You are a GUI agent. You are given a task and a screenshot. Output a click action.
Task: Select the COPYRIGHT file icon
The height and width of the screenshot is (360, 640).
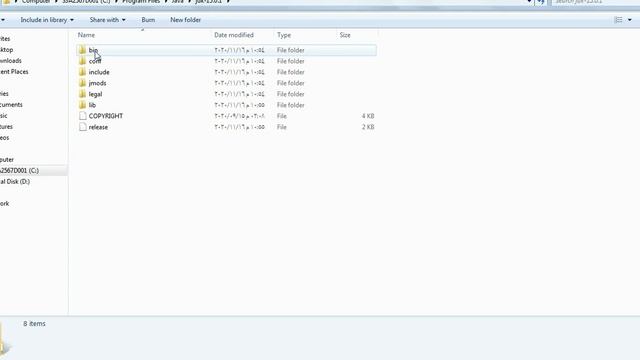[82, 116]
